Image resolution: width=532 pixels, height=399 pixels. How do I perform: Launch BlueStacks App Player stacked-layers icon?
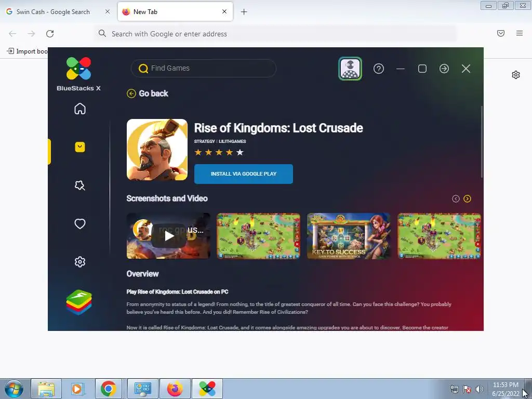point(79,302)
